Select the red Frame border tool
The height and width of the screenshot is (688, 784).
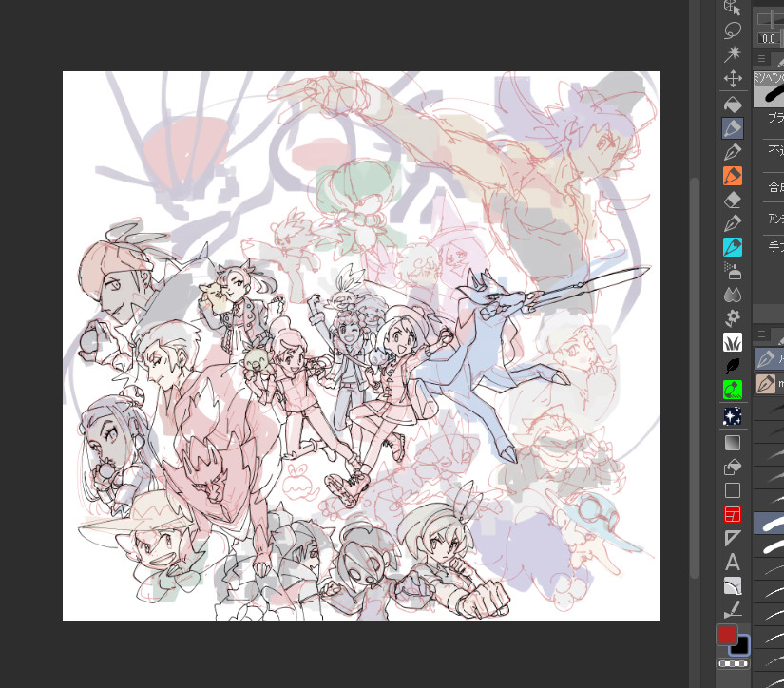pyautogui.click(x=733, y=514)
